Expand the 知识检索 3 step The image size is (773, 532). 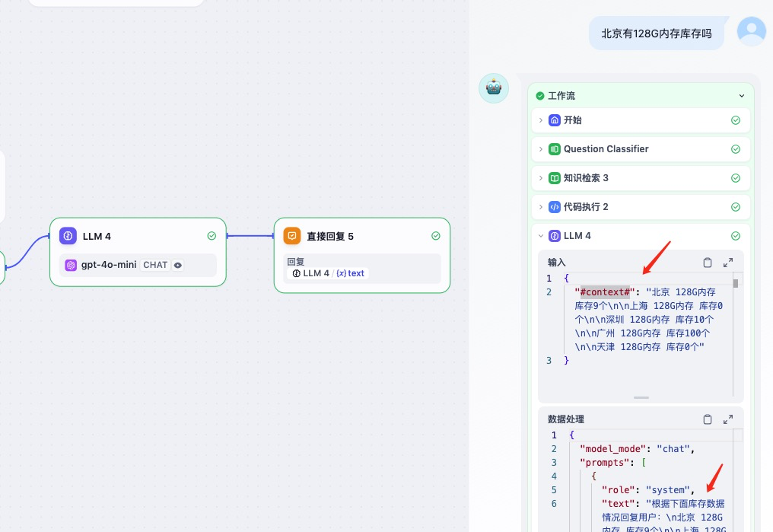coord(541,178)
